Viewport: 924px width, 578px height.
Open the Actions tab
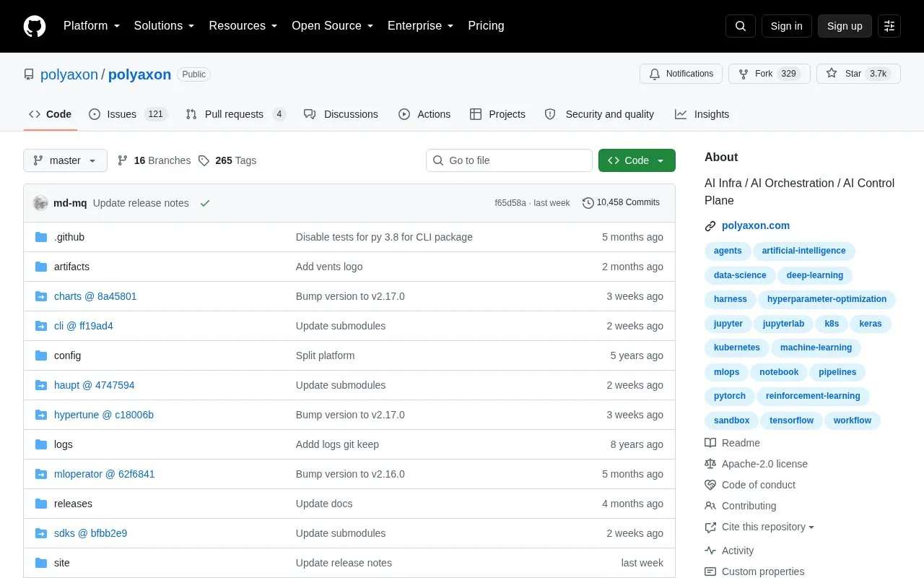[424, 114]
